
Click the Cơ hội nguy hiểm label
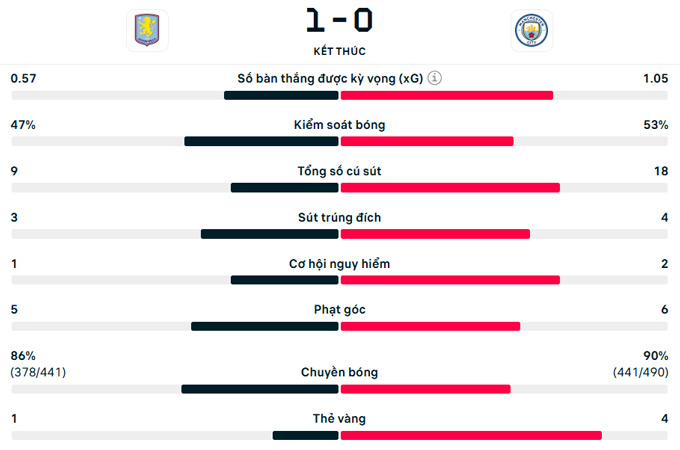tap(339, 264)
